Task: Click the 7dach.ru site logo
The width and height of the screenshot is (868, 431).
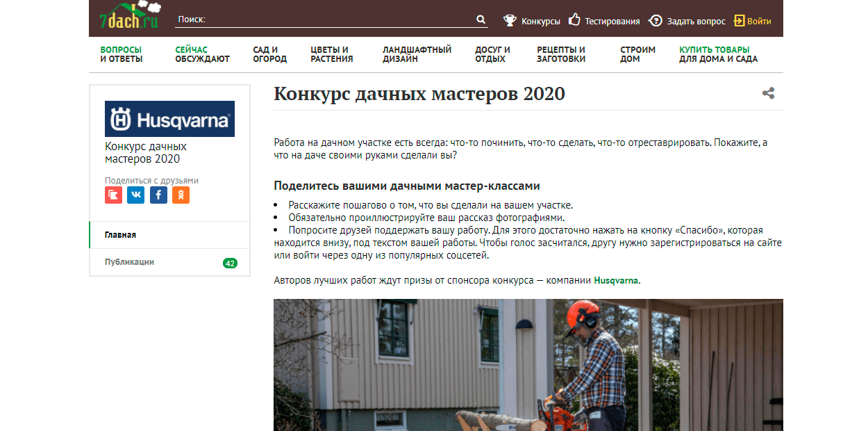Action: coord(129,17)
